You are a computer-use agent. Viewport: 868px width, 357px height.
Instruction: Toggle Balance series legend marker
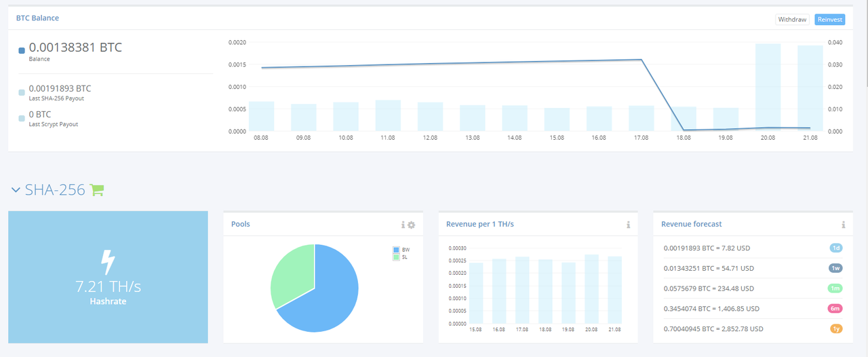coord(22,50)
